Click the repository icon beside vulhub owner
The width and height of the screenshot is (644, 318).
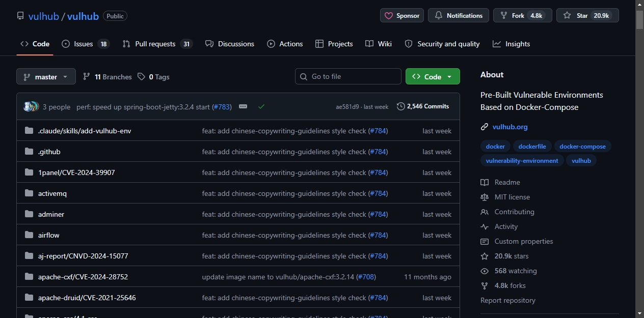coord(20,16)
